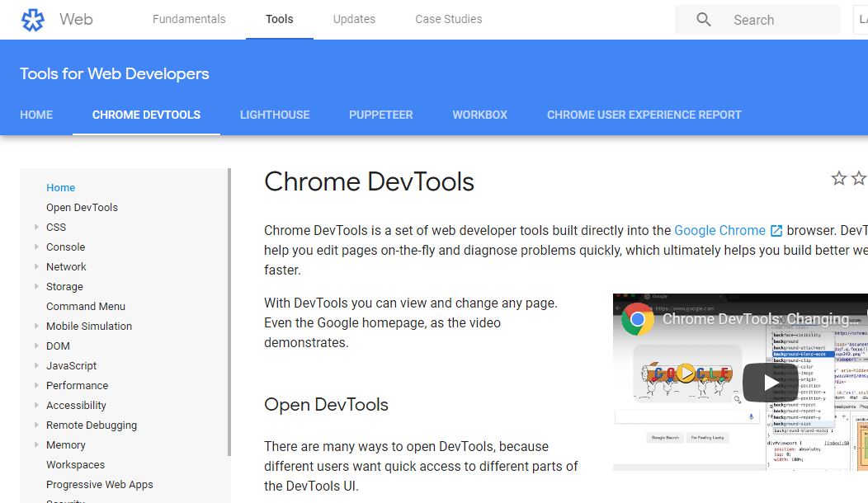
Task: Expand the Network sidebar section
Action: pos(36,266)
